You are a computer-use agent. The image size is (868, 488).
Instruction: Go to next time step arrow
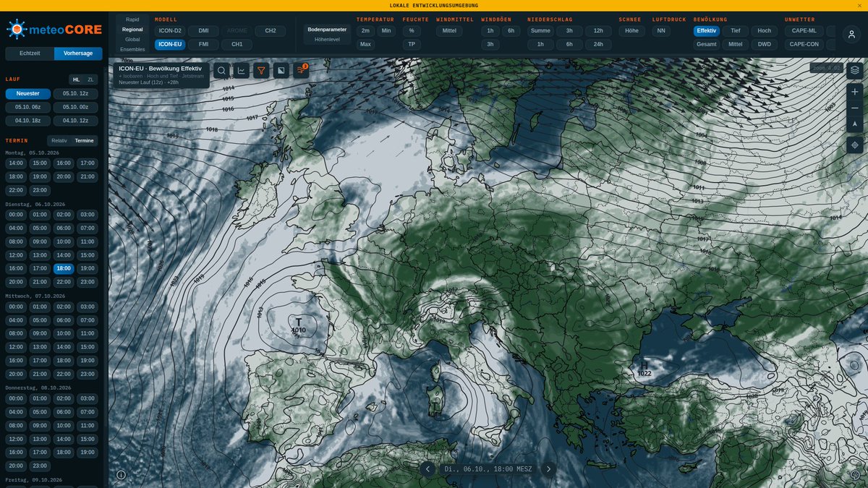(549, 469)
